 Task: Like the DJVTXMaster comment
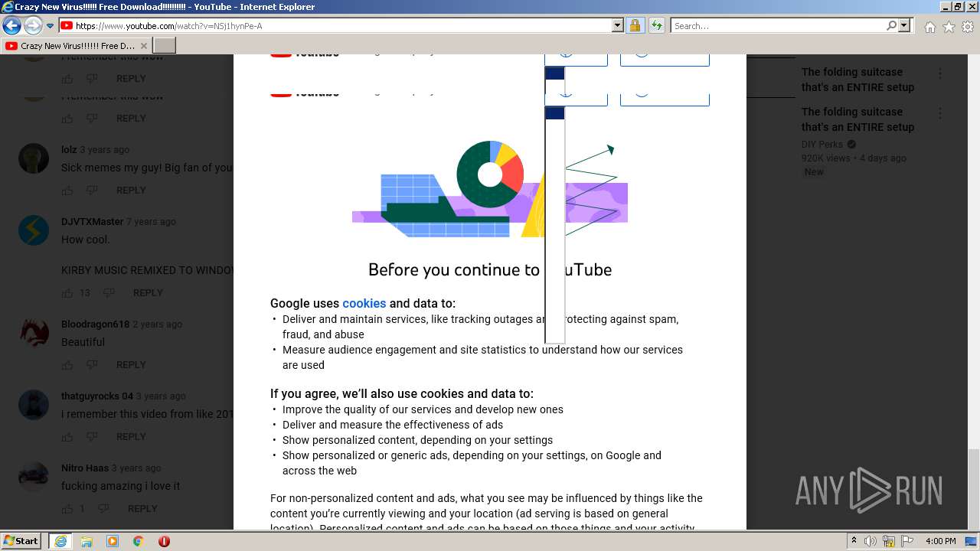[x=67, y=293]
